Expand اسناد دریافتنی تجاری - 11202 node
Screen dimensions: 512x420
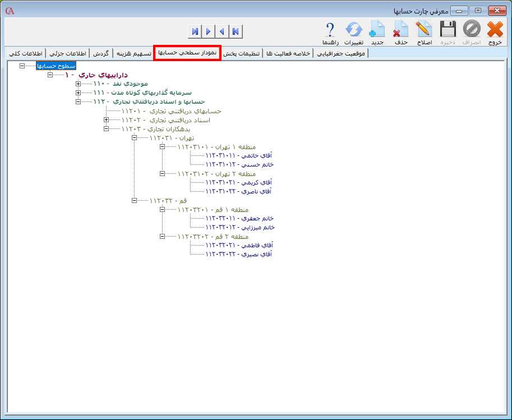106,119
